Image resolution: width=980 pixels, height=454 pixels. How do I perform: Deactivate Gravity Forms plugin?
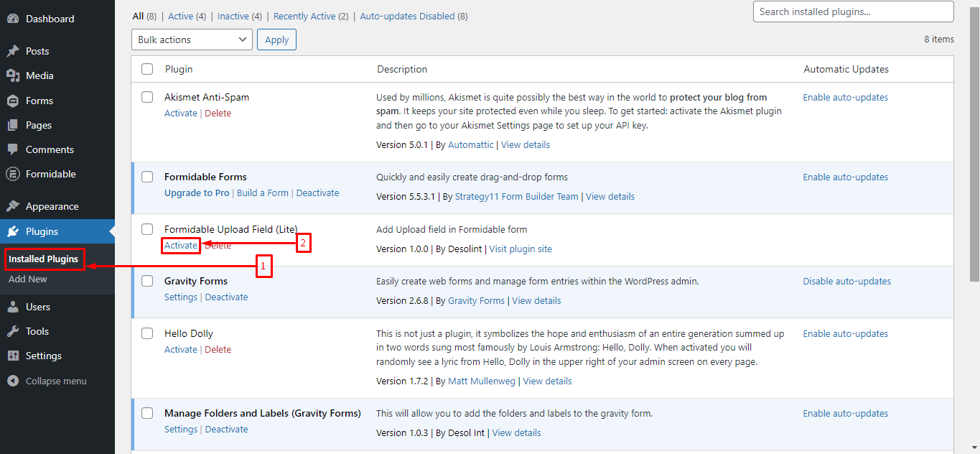[226, 297]
